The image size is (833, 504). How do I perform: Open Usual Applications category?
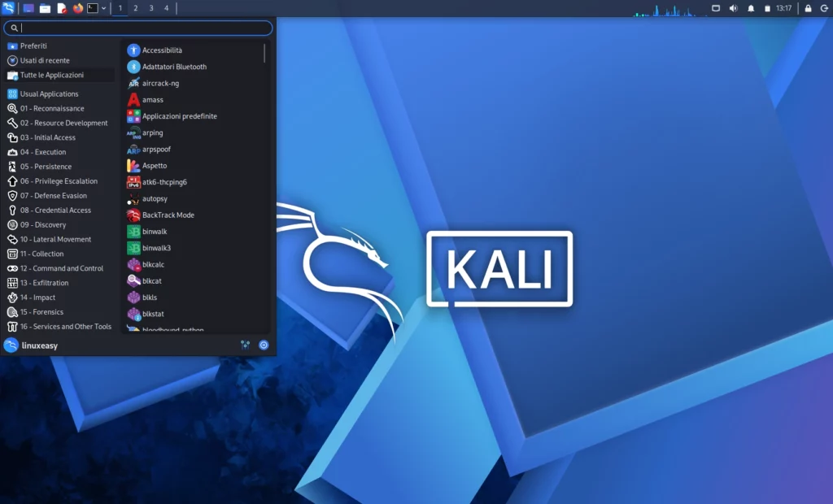59,94
